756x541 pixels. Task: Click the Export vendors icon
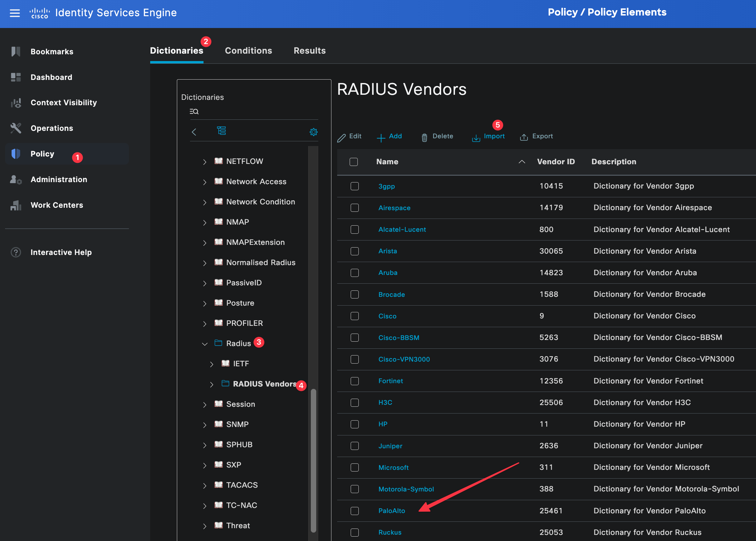click(x=524, y=137)
